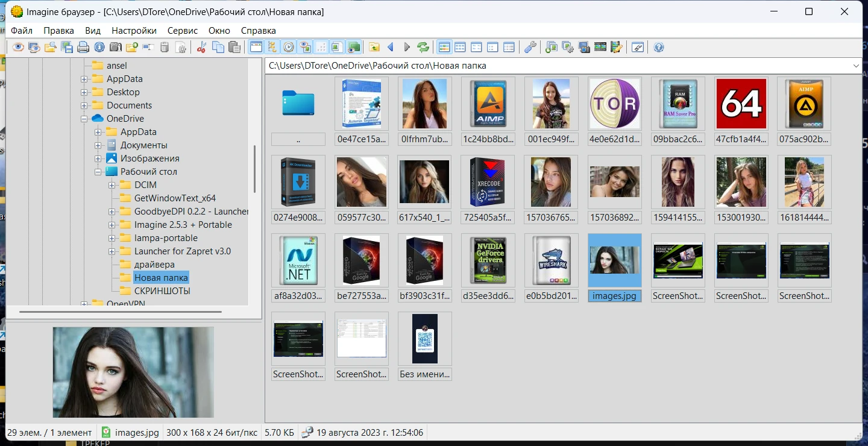Viewport: 868px width, 446px height.
Task: Open settings with the wrench icon
Action: point(530,47)
